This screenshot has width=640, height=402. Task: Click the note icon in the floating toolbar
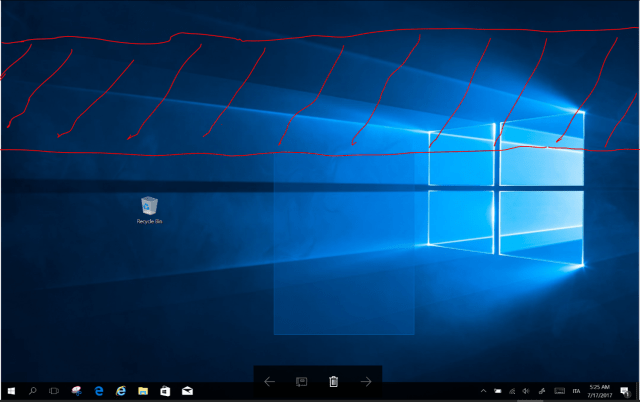tap(301, 381)
